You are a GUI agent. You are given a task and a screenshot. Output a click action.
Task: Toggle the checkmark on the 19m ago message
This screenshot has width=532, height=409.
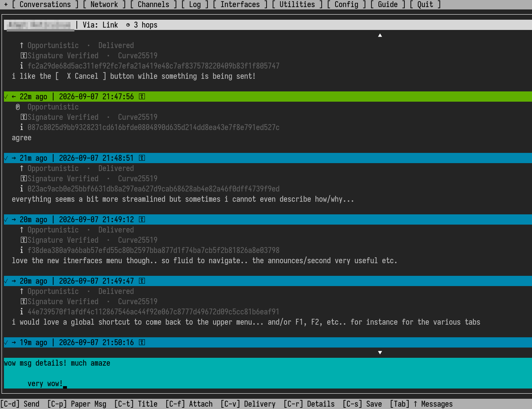pyautogui.click(x=6, y=342)
